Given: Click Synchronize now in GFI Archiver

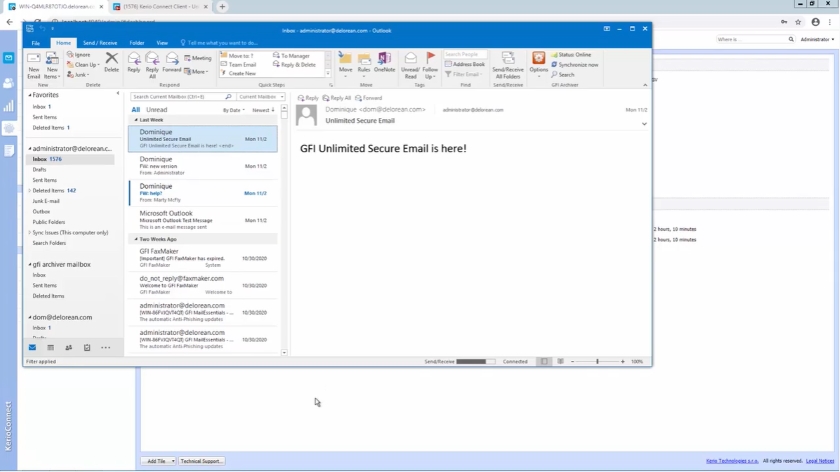Looking at the screenshot, I should (x=574, y=65).
